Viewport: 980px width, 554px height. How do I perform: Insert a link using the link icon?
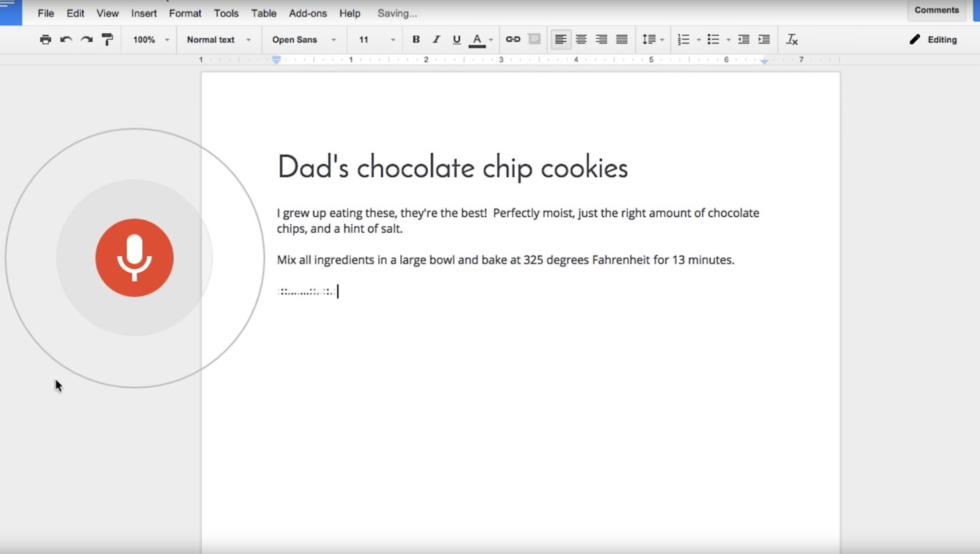(x=512, y=40)
